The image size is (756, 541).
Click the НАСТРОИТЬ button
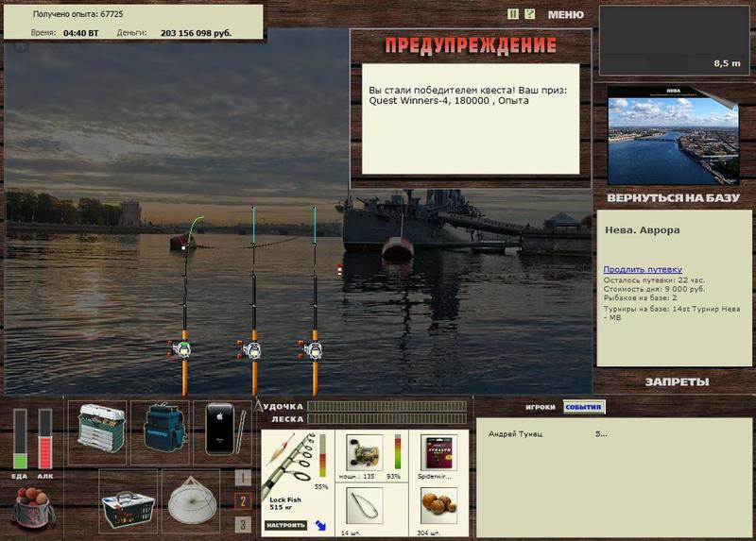click(285, 525)
